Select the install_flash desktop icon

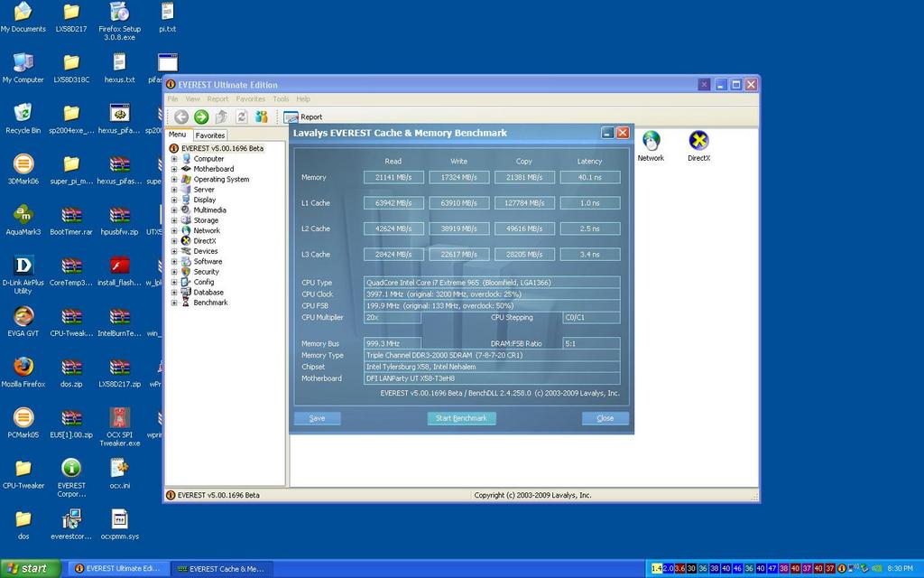(x=120, y=271)
